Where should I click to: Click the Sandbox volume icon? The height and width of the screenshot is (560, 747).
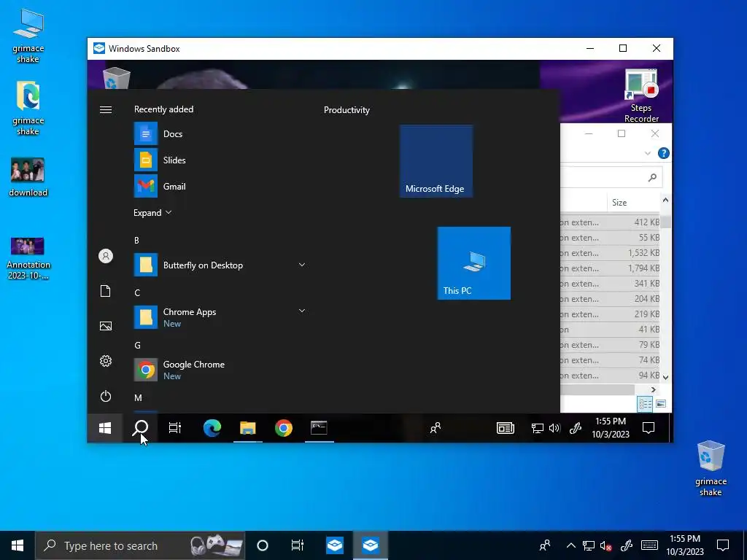tap(554, 428)
